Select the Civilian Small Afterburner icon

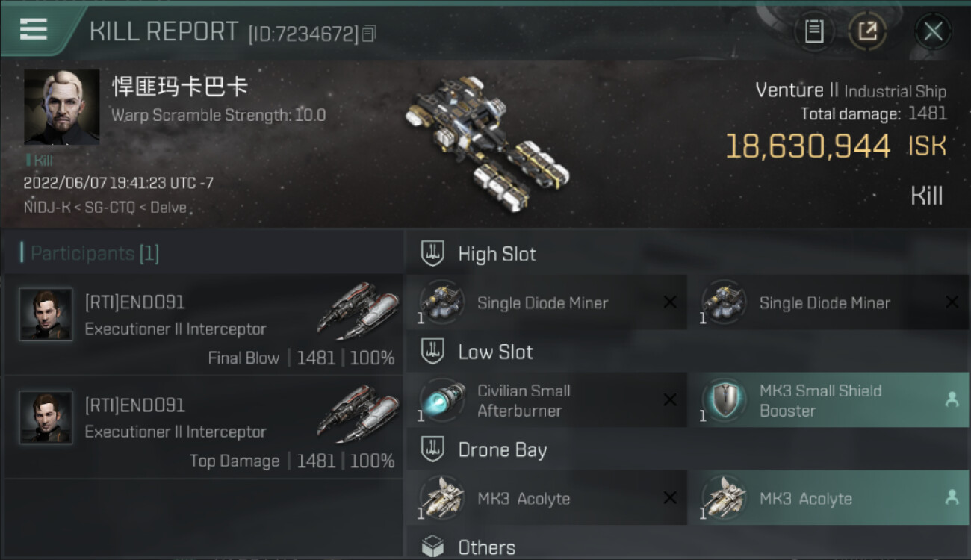coord(441,400)
